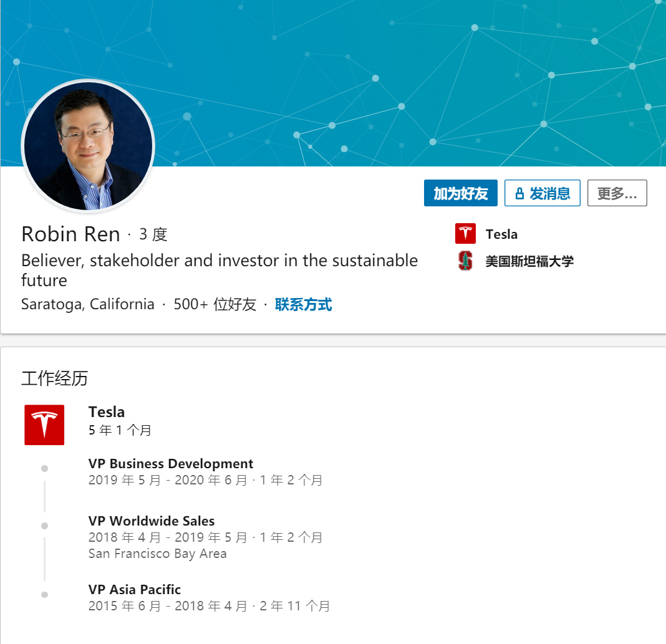Image resolution: width=666 pixels, height=644 pixels.
Task: Click the 发消息 message button
Action: (542, 193)
